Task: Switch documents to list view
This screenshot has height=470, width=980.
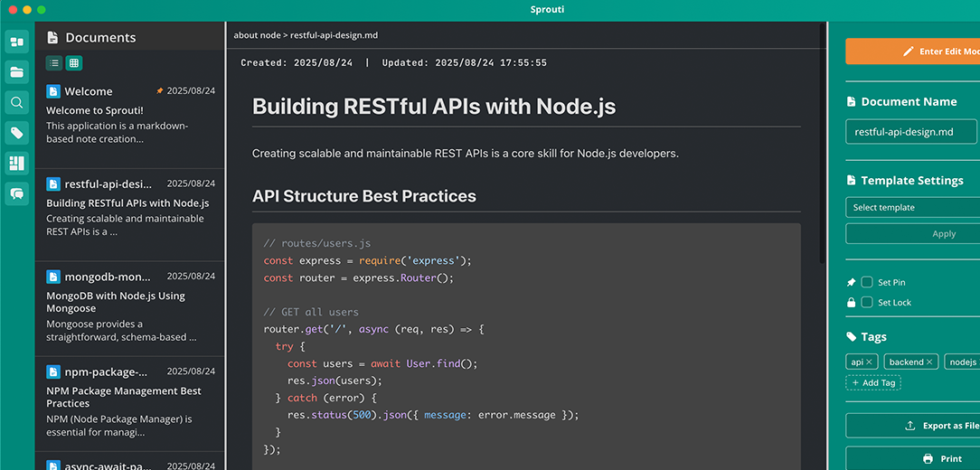Action: point(54,63)
